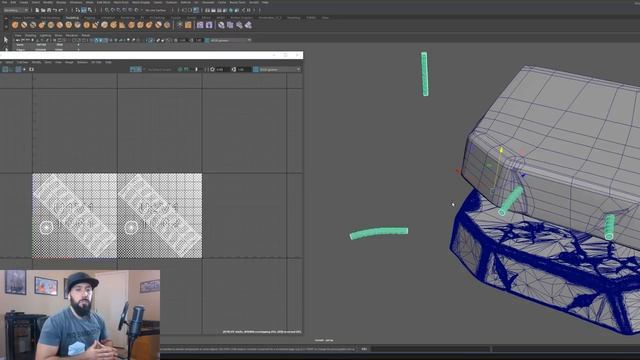Select the Amplify sculpt tool icon
Viewport: 640px width, 360px height.
point(158,25)
